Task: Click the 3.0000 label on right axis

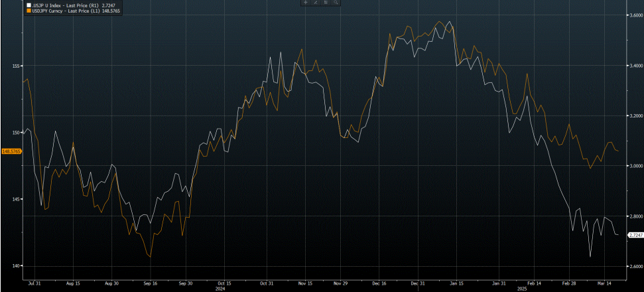Action: pyautogui.click(x=635, y=166)
